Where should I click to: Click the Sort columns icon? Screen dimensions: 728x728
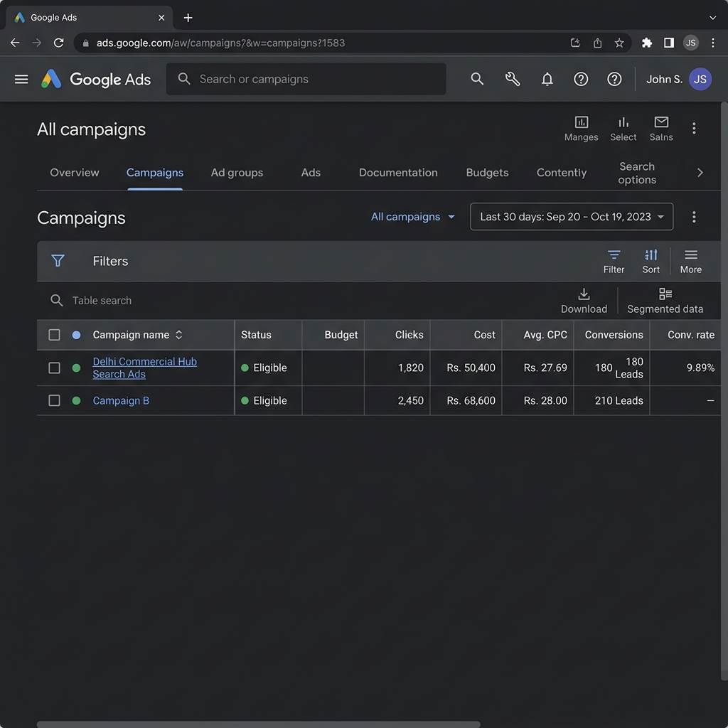tap(651, 262)
